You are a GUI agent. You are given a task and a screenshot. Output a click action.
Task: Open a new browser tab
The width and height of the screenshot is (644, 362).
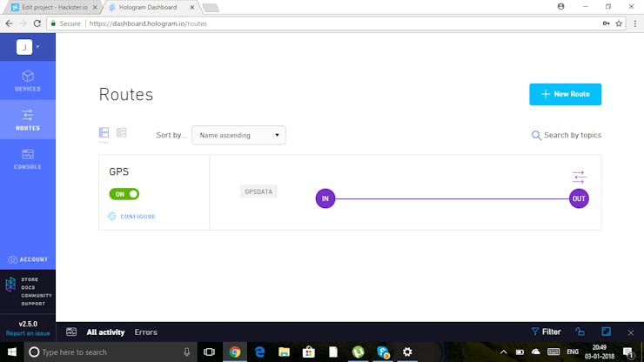[211, 8]
